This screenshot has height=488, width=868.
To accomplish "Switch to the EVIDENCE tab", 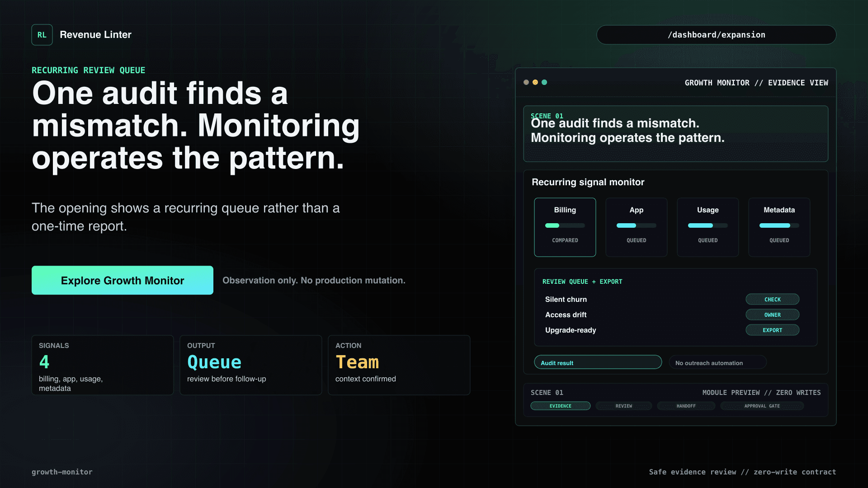I will pyautogui.click(x=561, y=406).
